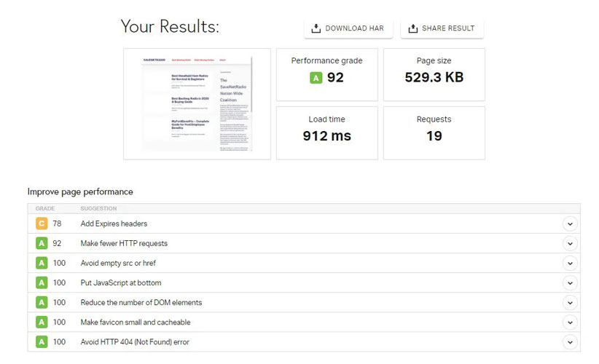The image size is (599, 364).
Task: Click the A badge for Put JavaScript at bottom
Action: click(42, 282)
